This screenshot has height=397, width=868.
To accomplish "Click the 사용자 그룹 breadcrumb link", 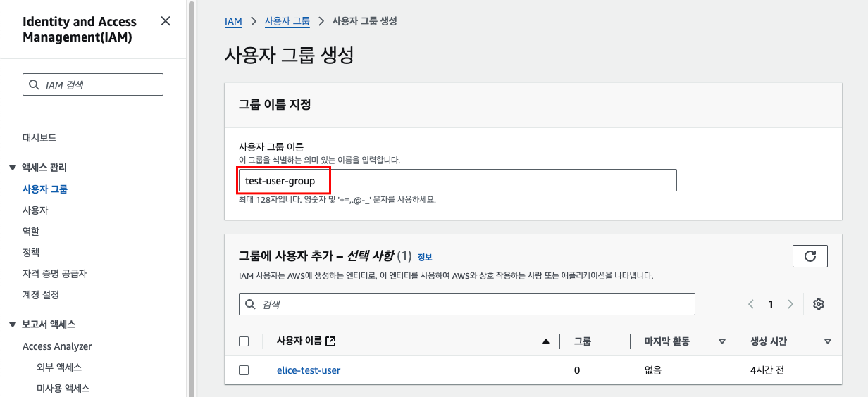I will [x=287, y=21].
